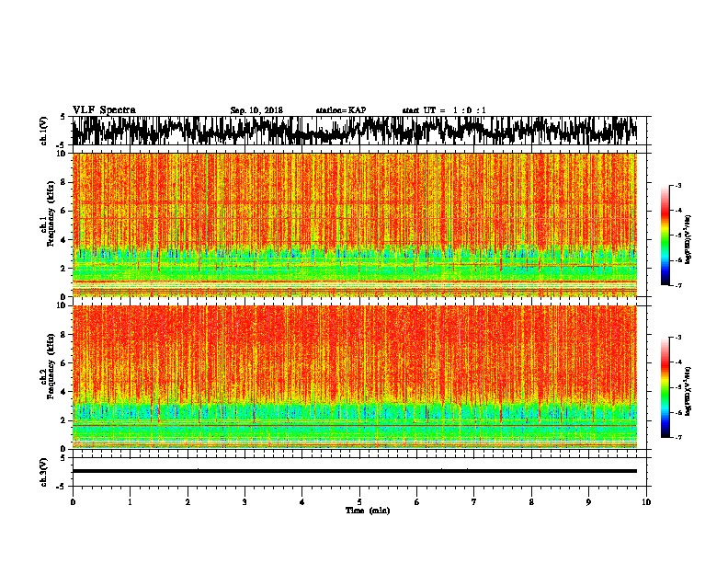Click '-7' tick on ch.2 color bar

tap(677, 437)
